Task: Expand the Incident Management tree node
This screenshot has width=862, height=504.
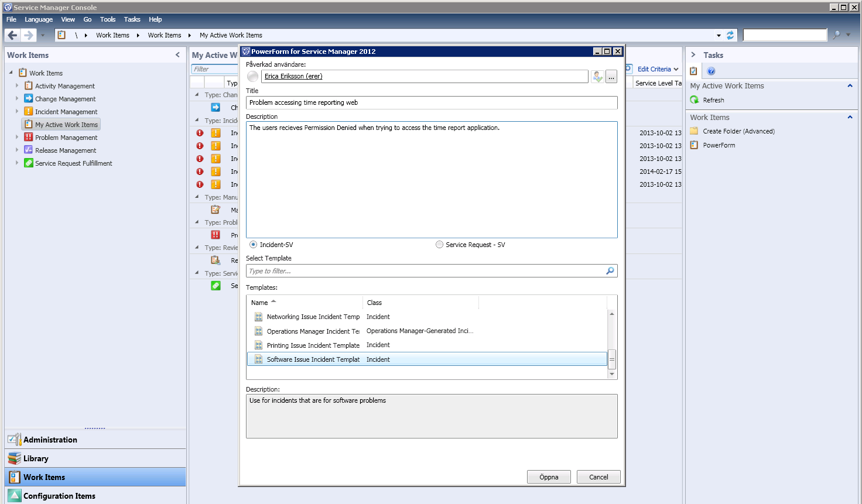Action: [x=17, y=111]
